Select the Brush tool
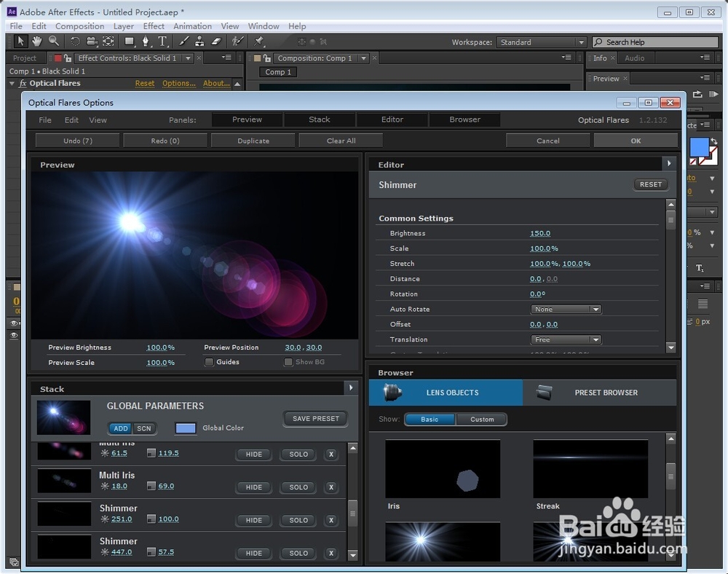This screenshot has width=728, height=574. pos(184,42)
